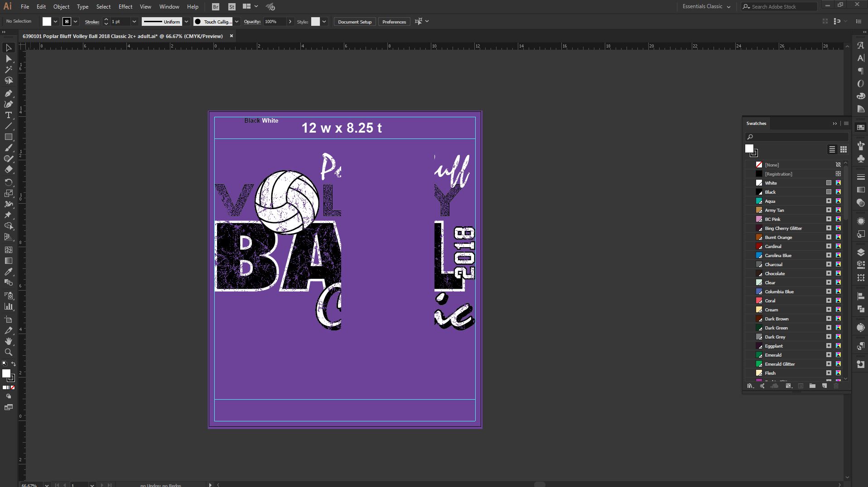Click the Document Setup button
The height and width of the screenshot is (487, 868).
tap(354, 21)
